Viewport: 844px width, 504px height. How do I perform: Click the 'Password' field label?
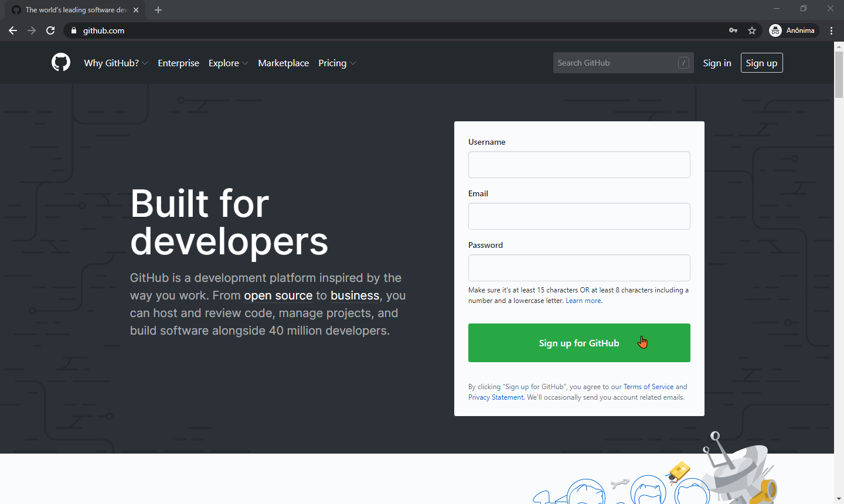coord(485,245)
